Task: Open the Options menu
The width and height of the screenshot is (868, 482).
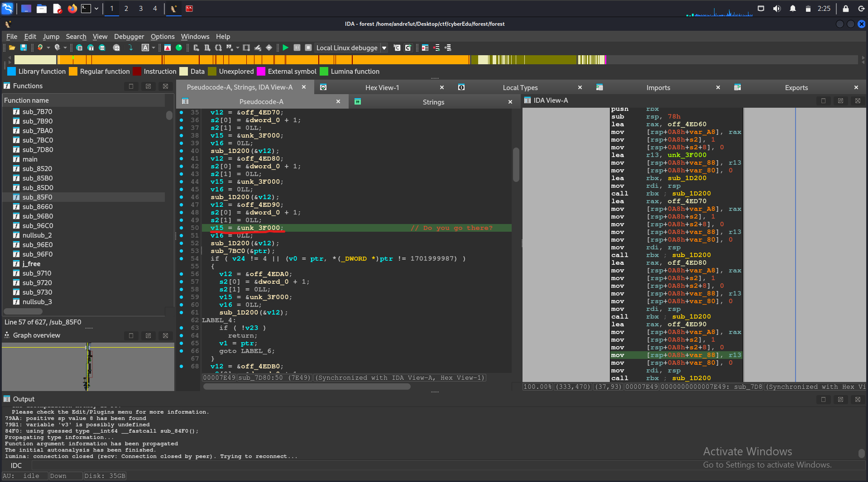Action: (163, 37)
